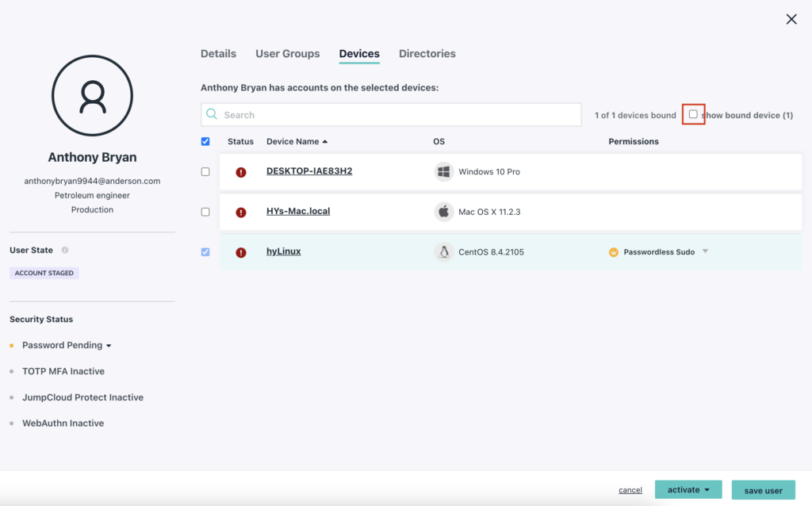Click the red status alert for HYs-Mac.local
The height and width of the screenshot is (506, 812).
[241, 213]
